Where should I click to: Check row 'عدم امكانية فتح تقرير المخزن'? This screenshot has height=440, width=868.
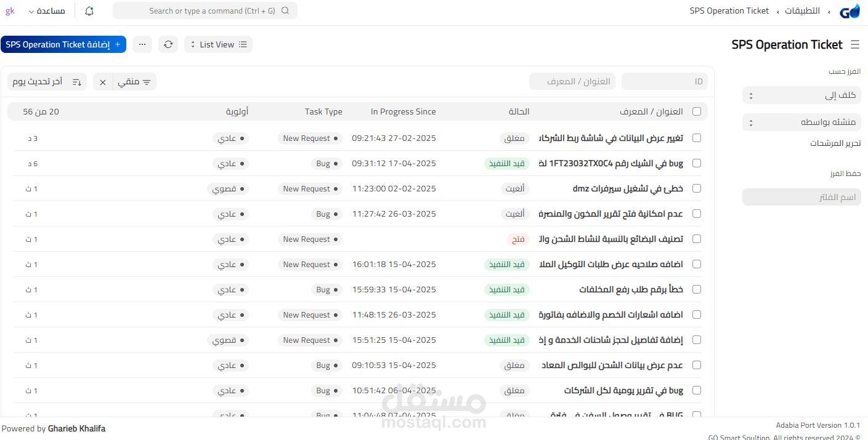pyautogui.click(x=697, y=214)
